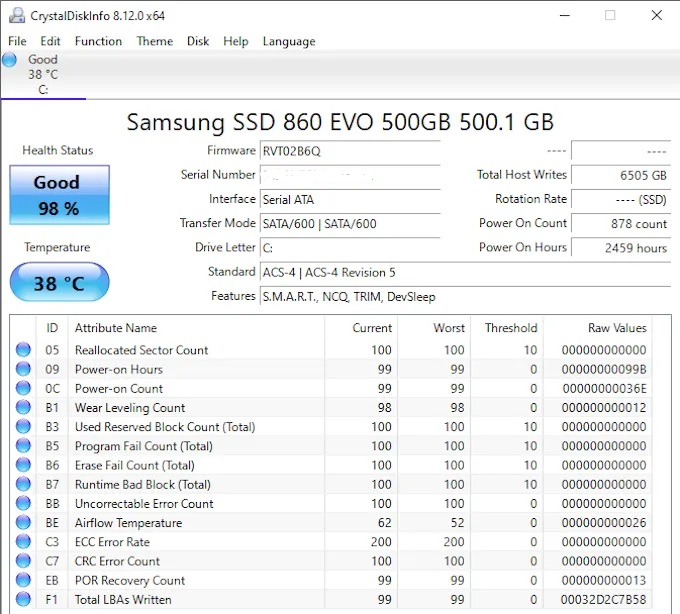Click raw value 00000000099B

pos(604,369)
